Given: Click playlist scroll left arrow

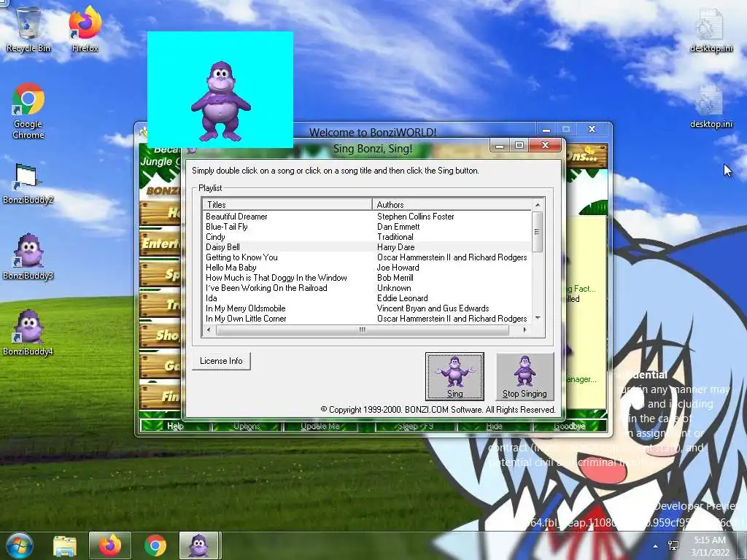Looking at the screenshot, I should tap(208, 330).
